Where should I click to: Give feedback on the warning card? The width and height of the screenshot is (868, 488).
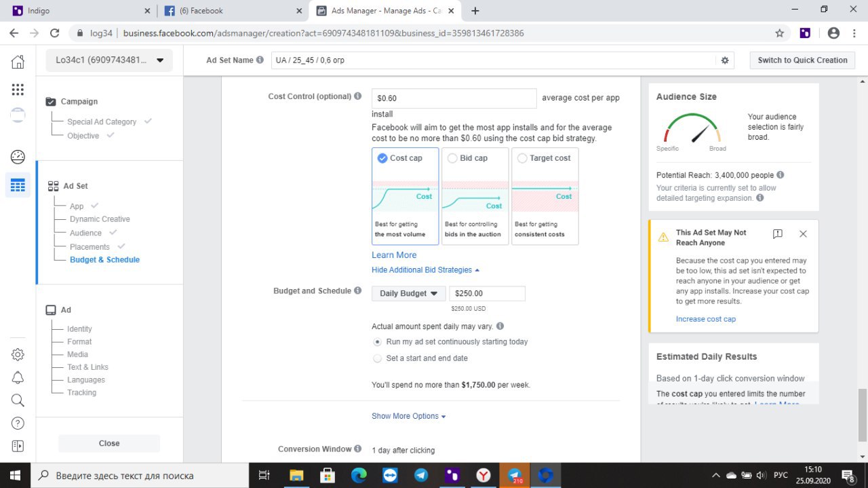point(778,233)
